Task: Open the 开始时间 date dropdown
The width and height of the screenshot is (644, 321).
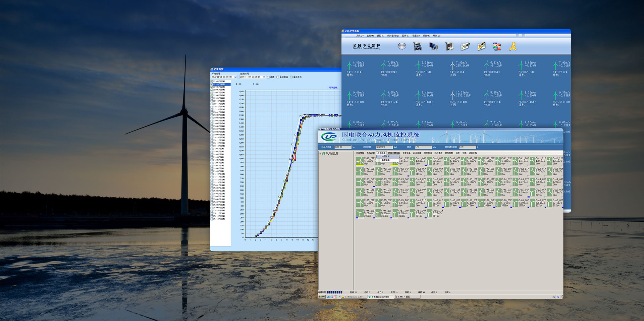Action: pos(235,77)
